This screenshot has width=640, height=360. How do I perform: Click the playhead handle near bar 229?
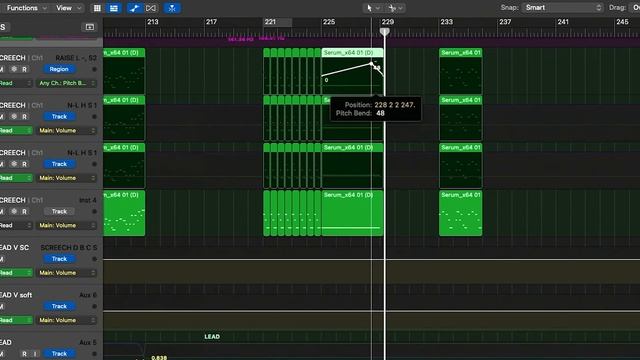click(384, 31)
